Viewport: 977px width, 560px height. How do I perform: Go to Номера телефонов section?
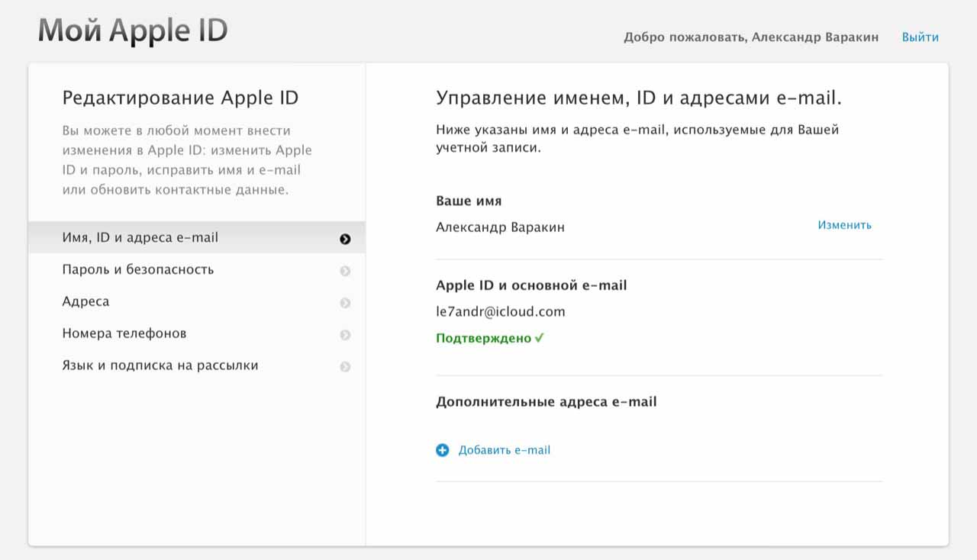pos(124,333)
